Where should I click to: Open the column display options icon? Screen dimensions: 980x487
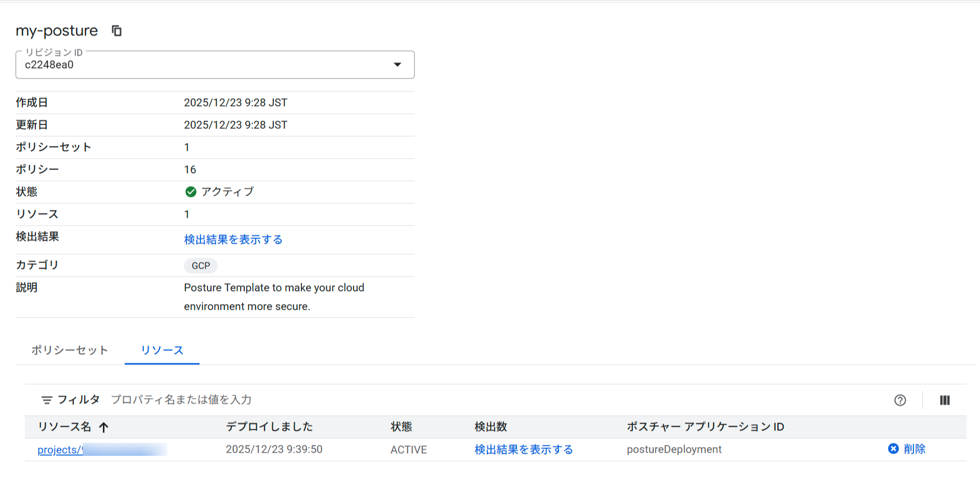coord(945,400)
